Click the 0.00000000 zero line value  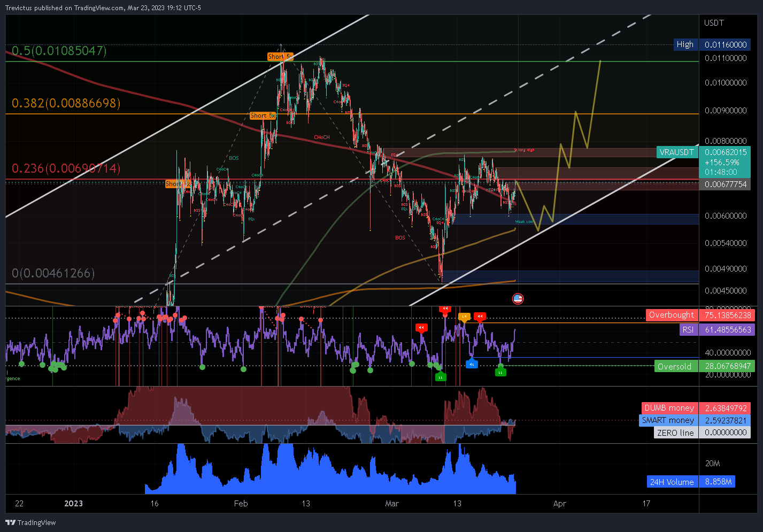[x=726, y=433]
